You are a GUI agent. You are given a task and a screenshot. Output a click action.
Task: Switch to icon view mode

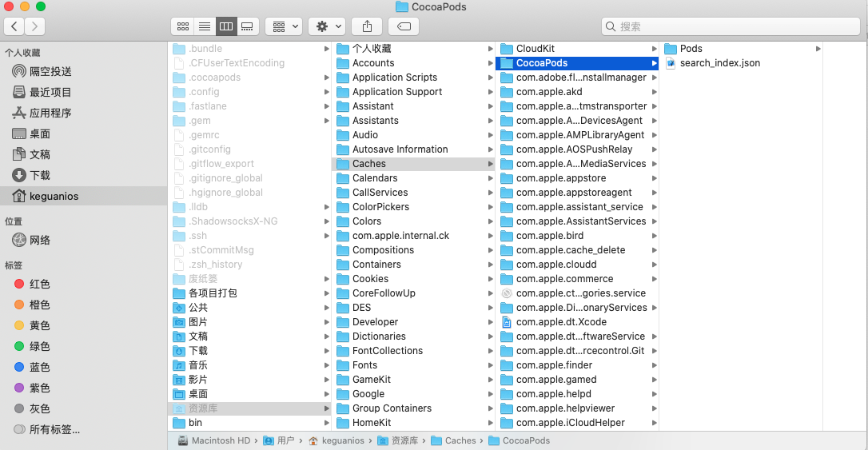point(183,26)
